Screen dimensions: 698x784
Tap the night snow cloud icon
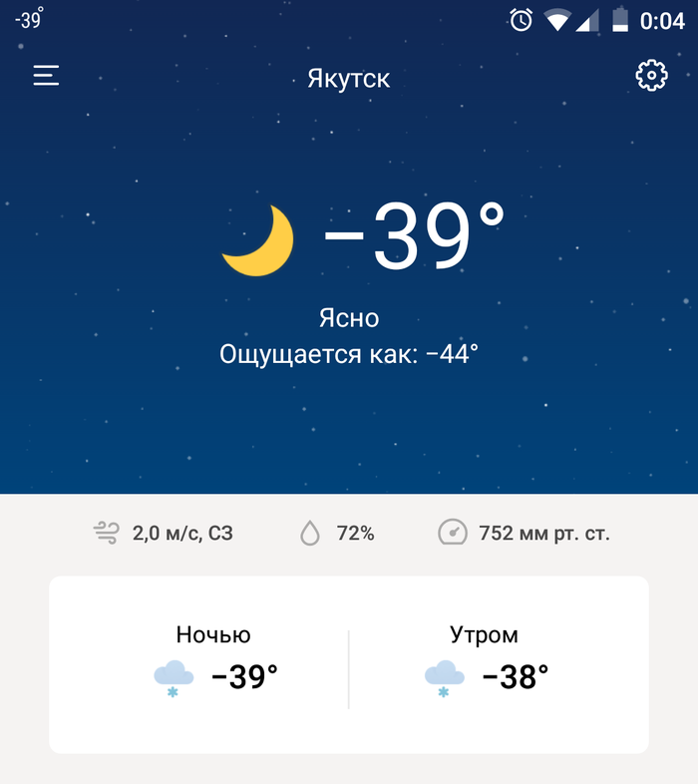click(x=173, y=678)
